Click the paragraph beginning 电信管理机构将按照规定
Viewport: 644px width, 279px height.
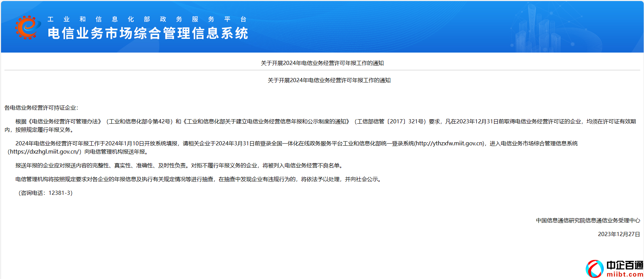pos(198,179)
